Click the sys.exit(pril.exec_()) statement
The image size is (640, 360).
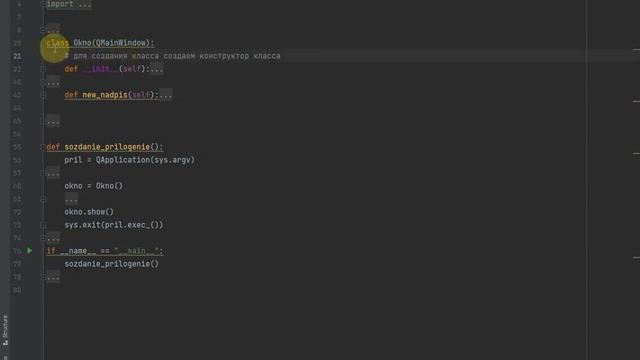click(x=114, y=225)
